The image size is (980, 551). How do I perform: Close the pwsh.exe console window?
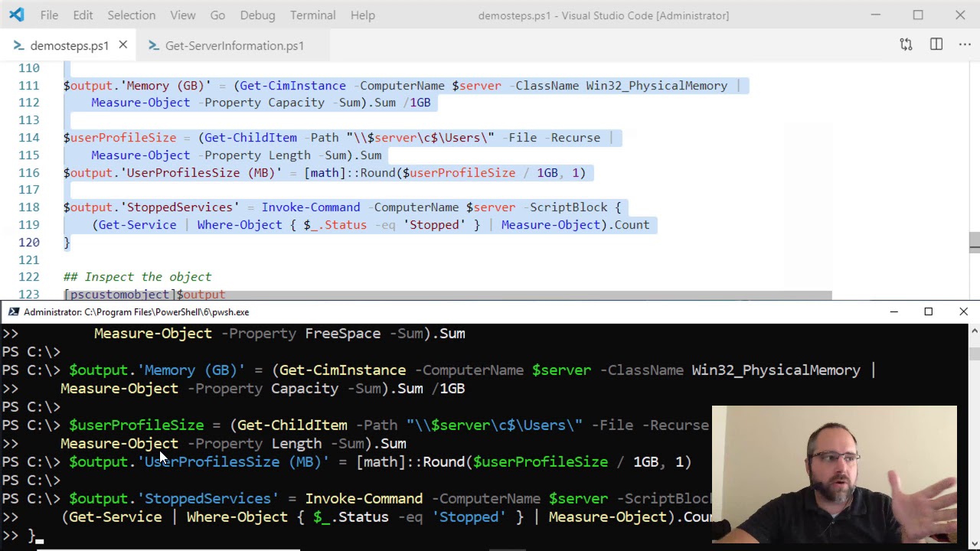pyautogui.click(x=963, y=312)
